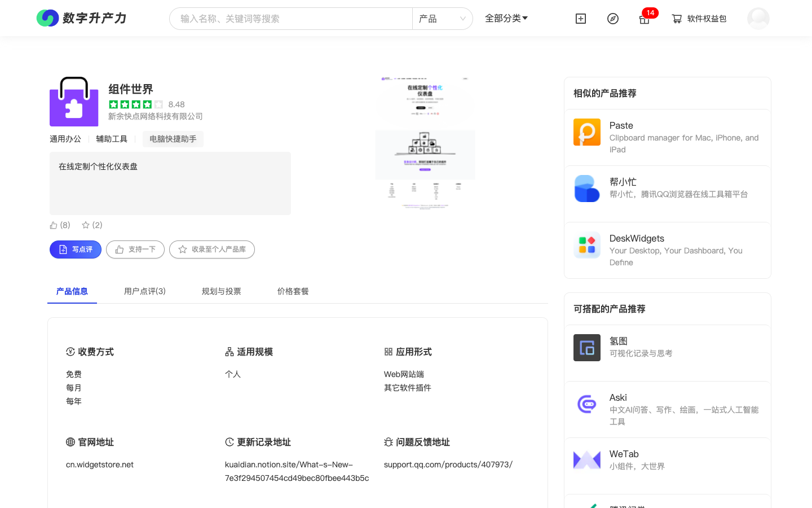Click the thumbs-up count (8)

coord(60,225)
